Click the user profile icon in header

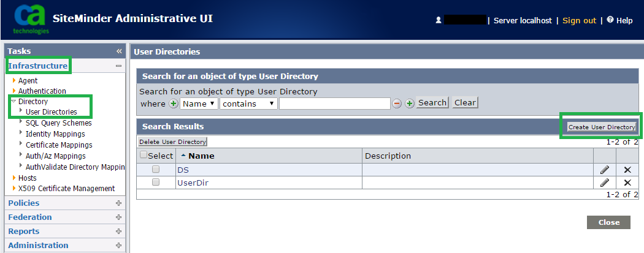[439, 20]
